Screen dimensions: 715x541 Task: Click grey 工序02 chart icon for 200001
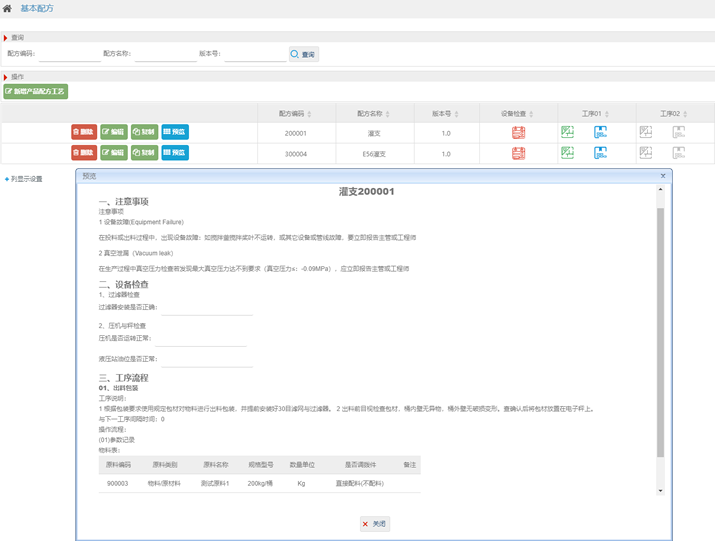pos(646,132)
